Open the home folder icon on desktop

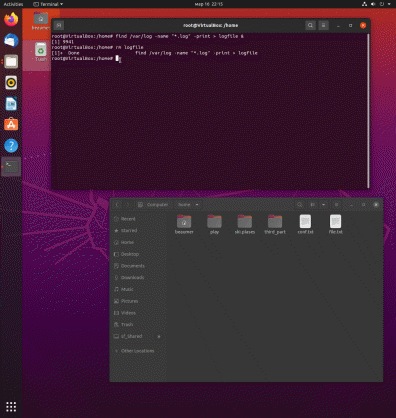click(40, 21)
